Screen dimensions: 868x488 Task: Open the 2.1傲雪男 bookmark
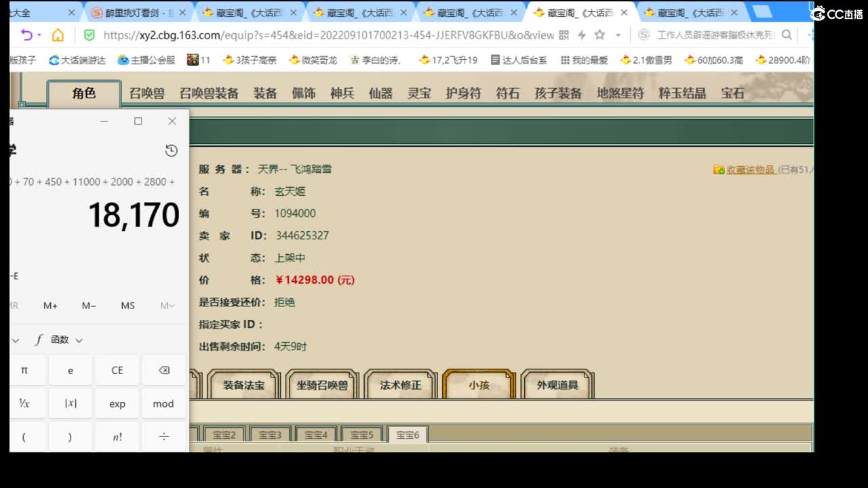click(646, 60)
